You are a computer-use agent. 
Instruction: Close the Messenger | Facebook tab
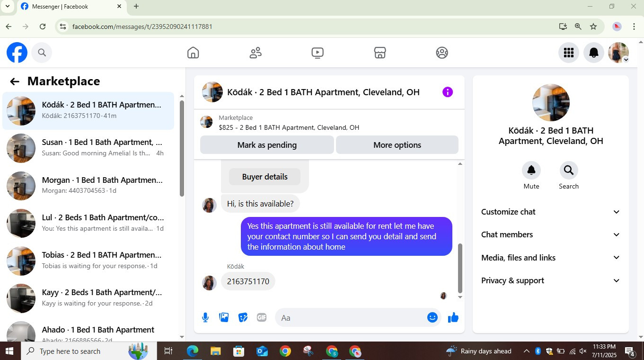(x=119, y=7)
